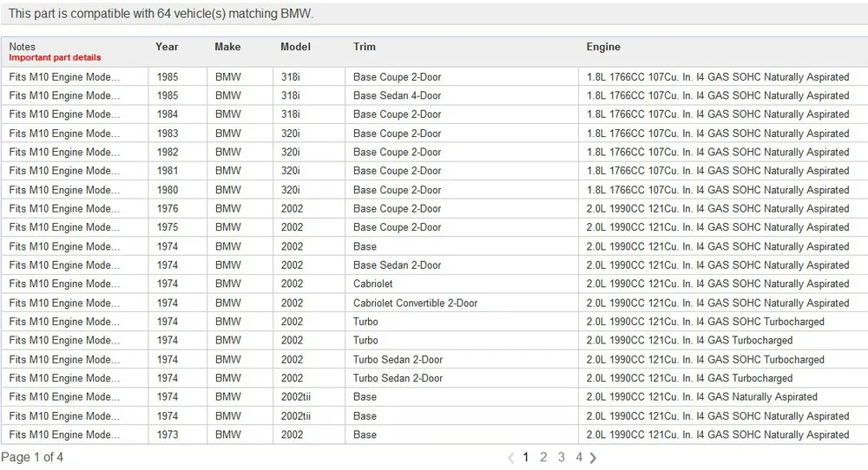
Task: Click 'Base Coupe 2-Door' in the 1981 row
Action: click(x=397, y=171)
